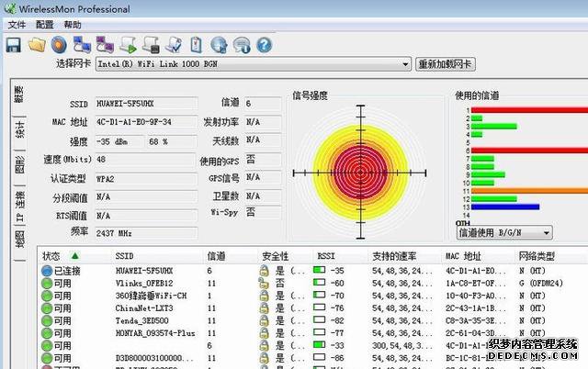Viewport: 588px width, 369px height.
Task: Select the ChinaNet-LXT3 network SSID
Action: (x=144, y=308)
